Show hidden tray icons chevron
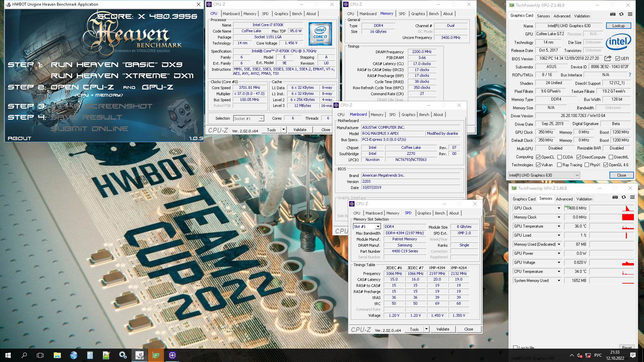This screenshot has height=362, width=644. (x=572, y=355)
